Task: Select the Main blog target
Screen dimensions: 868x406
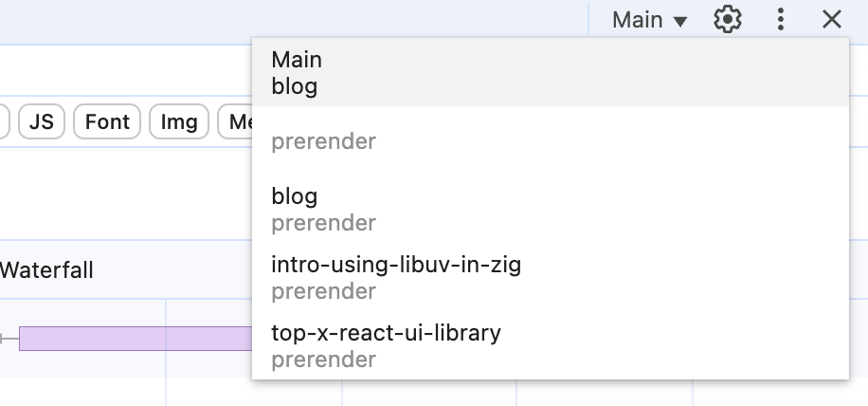Action: coord(550,73)
